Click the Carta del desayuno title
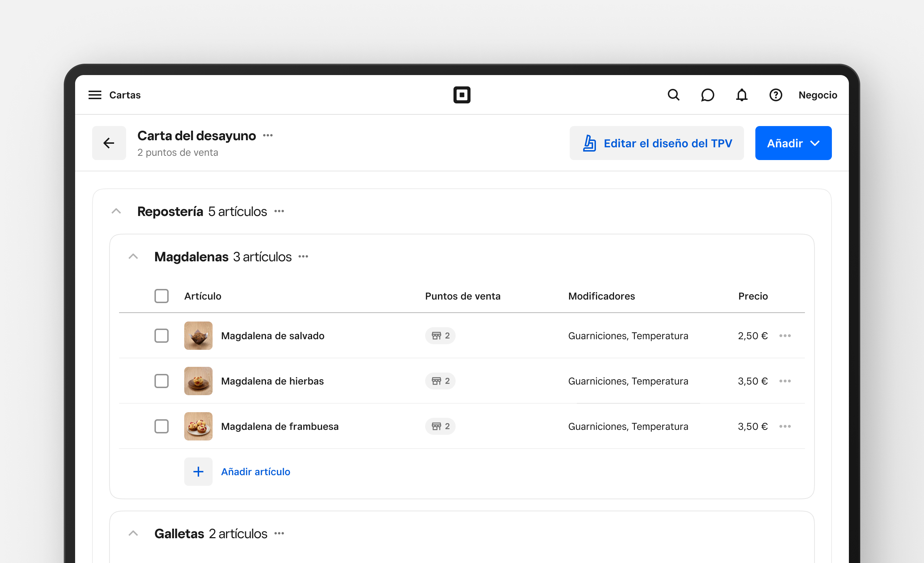924x563 pixels. coord(197,136)
